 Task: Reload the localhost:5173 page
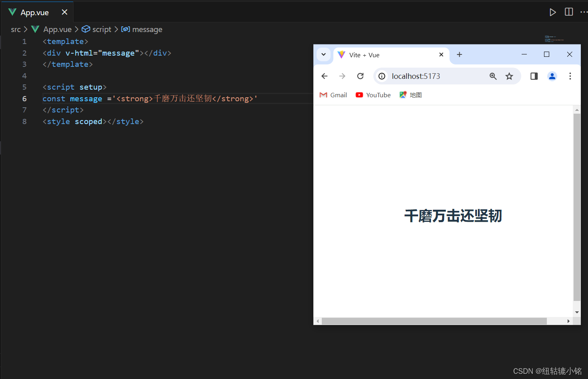(360, 76)
